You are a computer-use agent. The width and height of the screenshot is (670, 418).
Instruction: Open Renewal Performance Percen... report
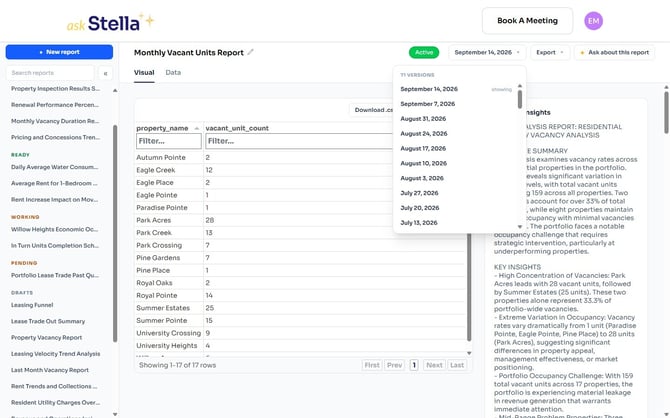(x=55, y=105)
